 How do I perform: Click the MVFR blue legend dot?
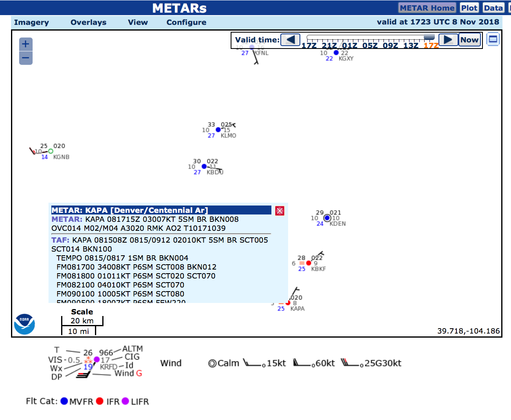[64, 401]
